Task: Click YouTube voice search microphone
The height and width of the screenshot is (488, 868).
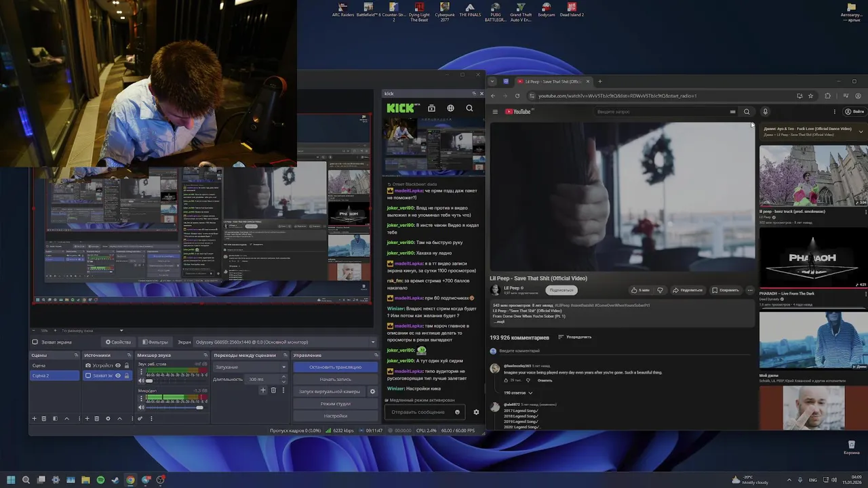Action: pyautogui.click(x=765, y=112)
